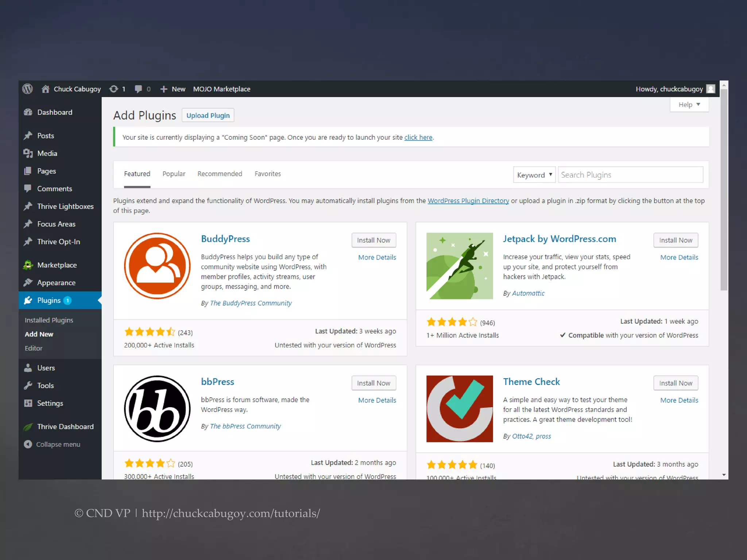
Task: Open More Details for Theme Check
Action: [x=679, y=400]
